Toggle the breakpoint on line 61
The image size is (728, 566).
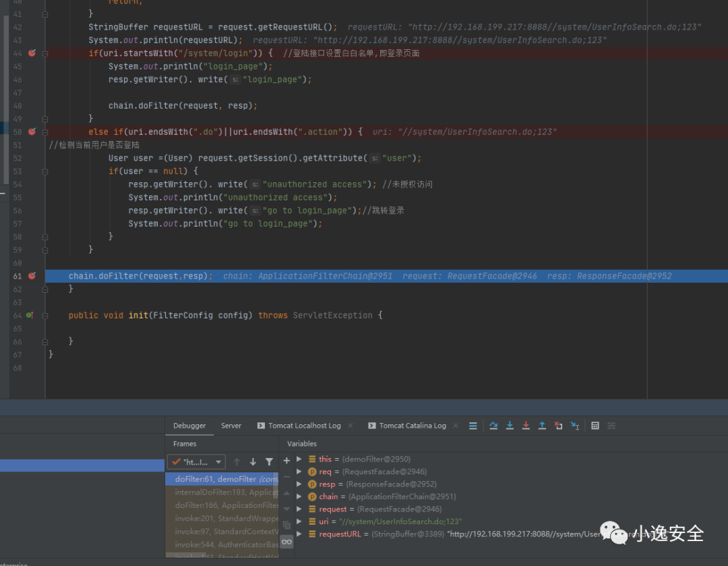click(32, 276)
